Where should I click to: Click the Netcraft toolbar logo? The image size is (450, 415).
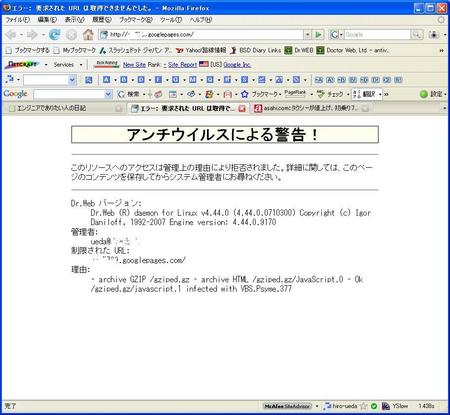[x=22, y=64]
